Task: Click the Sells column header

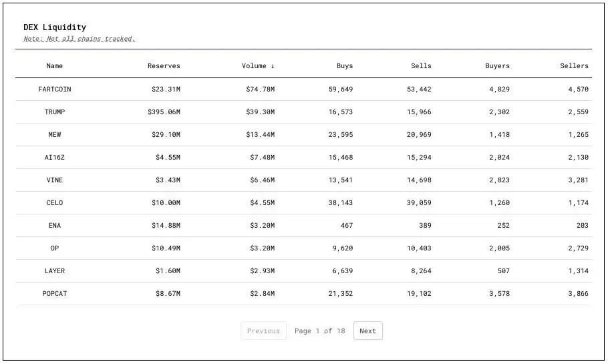Action: 421,66
